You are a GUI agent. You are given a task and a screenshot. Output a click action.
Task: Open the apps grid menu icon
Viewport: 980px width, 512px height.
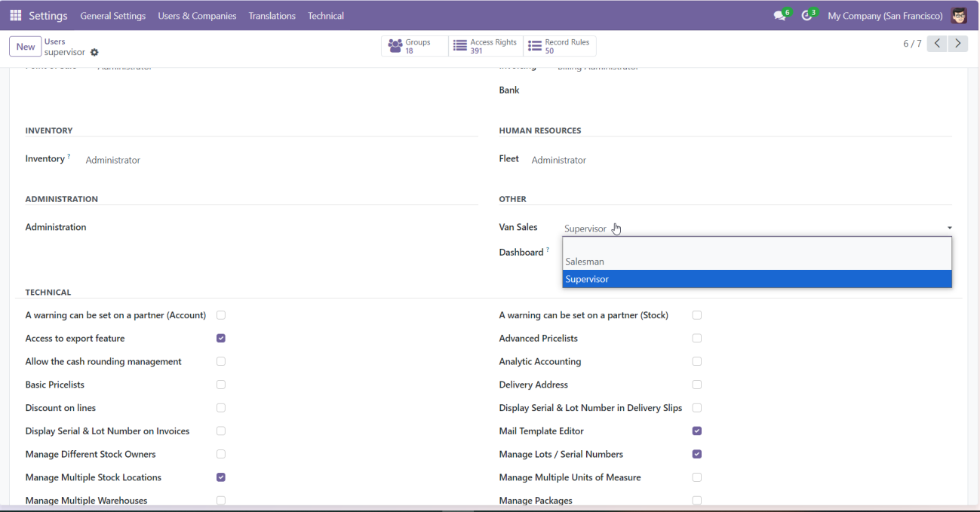click(x=15, y=16)
